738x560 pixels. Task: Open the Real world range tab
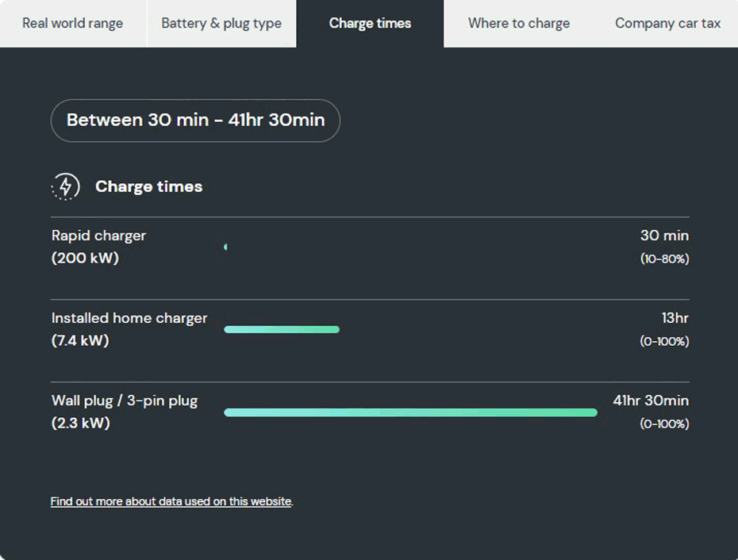click(73, 23)
